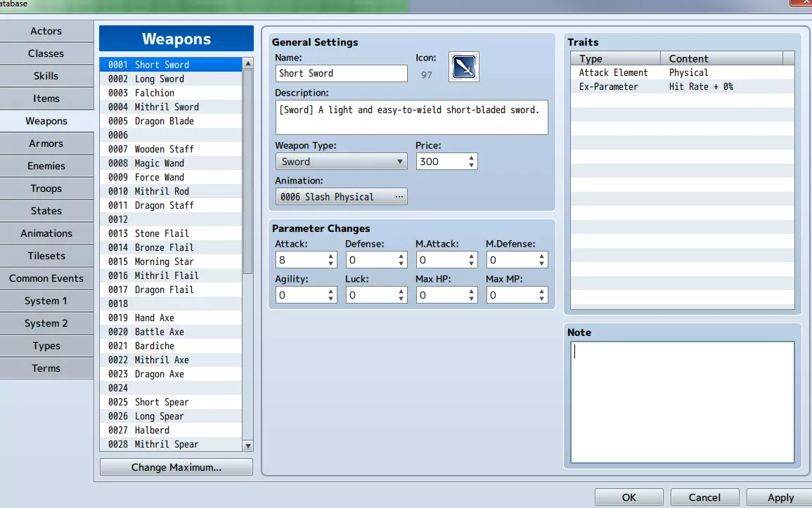Select the Actors tab
The height and width of the screenshot is (508, 812).
[46, 31]
